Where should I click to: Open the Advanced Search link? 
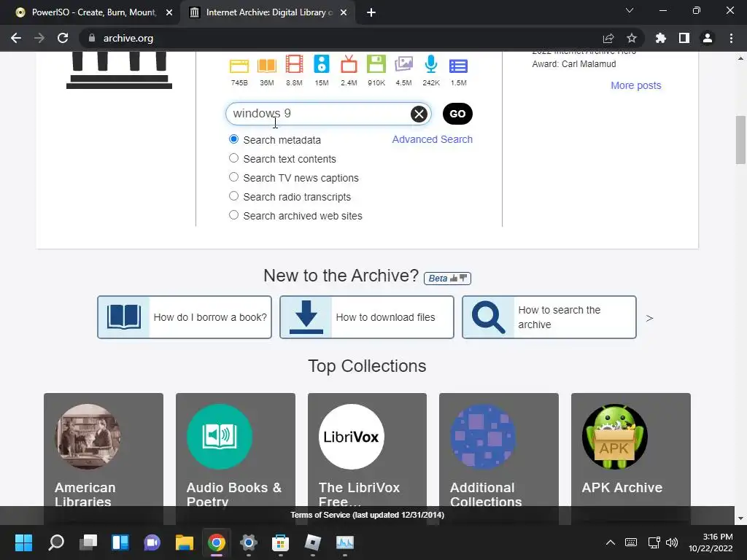432,139
